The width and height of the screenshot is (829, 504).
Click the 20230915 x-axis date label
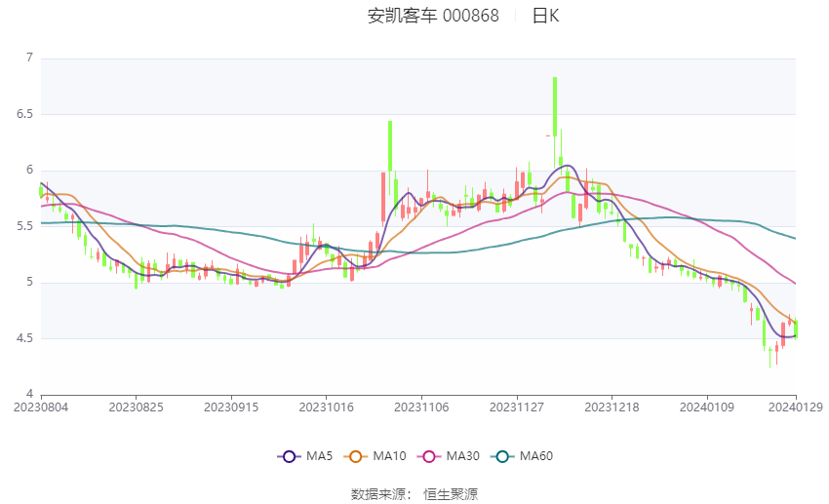coord(231,407)
